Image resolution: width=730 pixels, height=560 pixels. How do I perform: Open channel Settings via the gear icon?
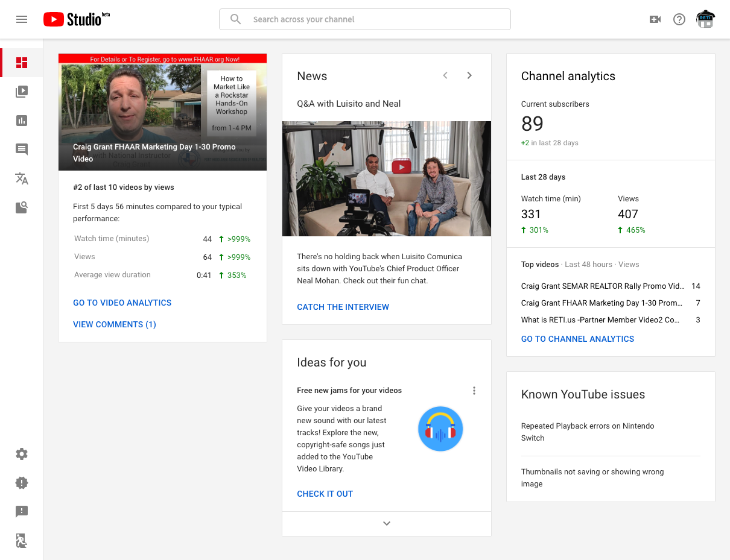(x=22, y=454)
